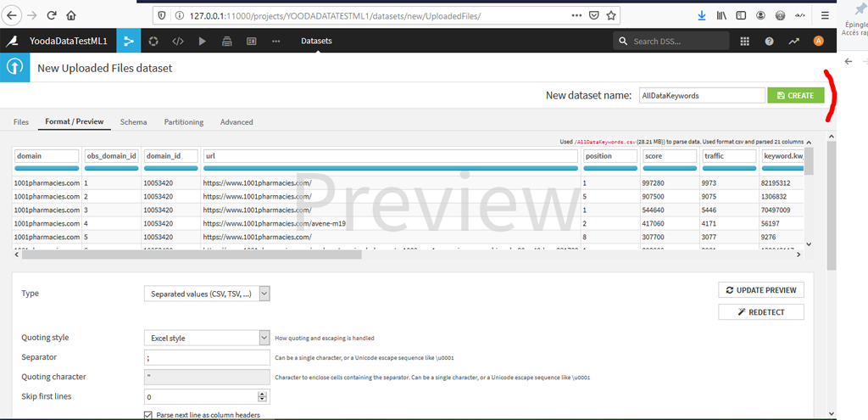Open the applications grid icon
The image size is (868, 420).
pyautogui.click(x=744, y=41)
